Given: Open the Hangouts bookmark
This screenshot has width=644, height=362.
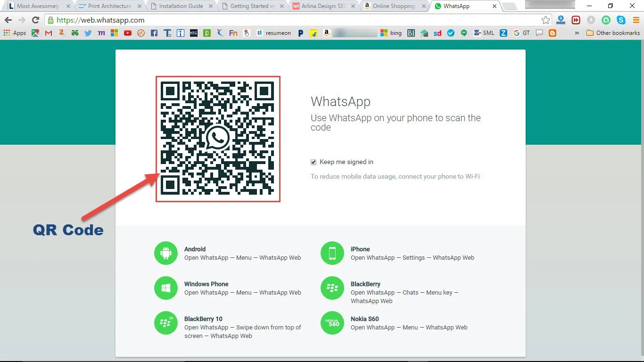Looking at the screenshot, I should click(x=464, y=33).
